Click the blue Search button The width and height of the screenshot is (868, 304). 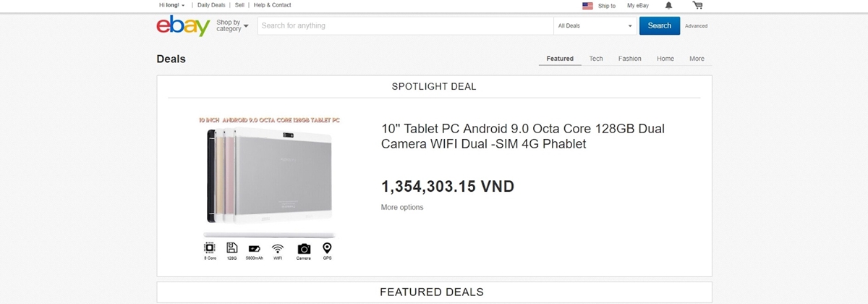[x=660, y=26]
